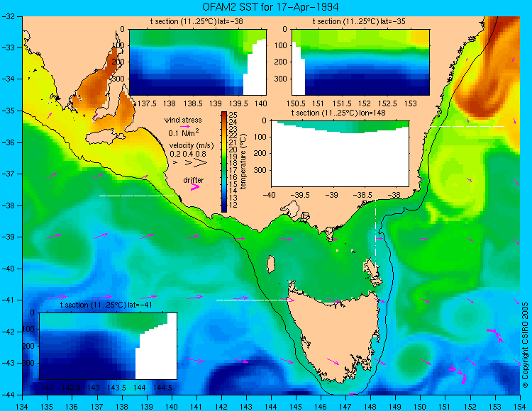Image resolution: width=532 pixels, height=411 pixels.
Task: Click the "t section (11..25°C) lat=-41" heading
Action: [x=106, y=305]
